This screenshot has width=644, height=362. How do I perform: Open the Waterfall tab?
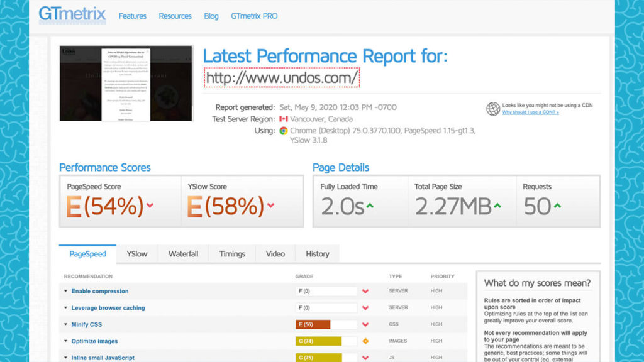tap(183, 254)
